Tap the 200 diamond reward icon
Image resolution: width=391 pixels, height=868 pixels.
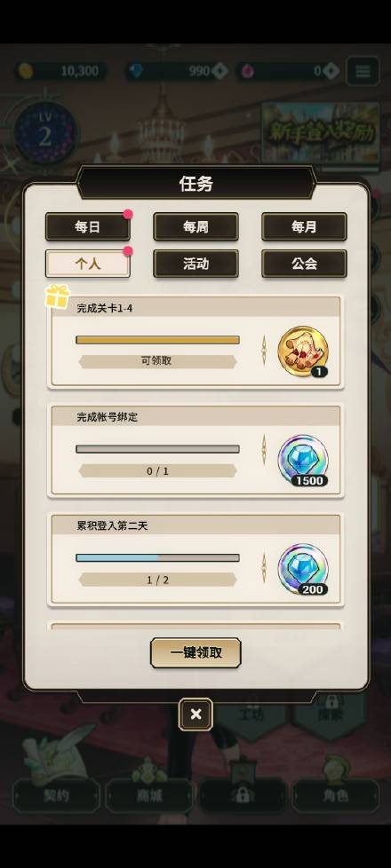click(303, 570)
